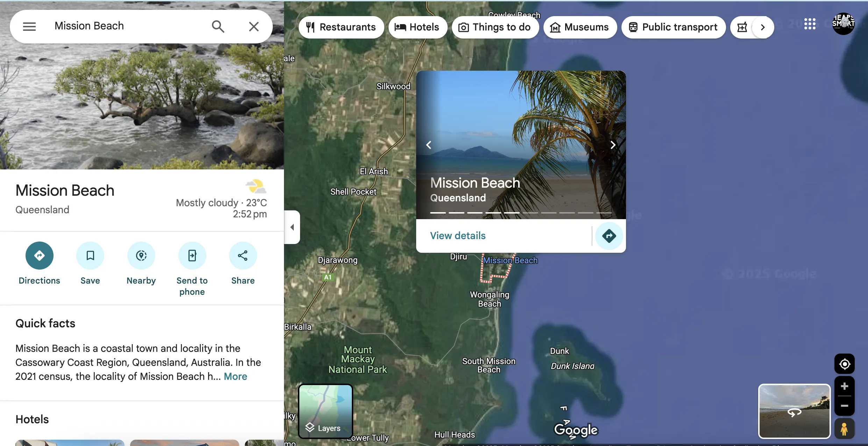Collapse the side panel
868x446 pixels.
292,227
